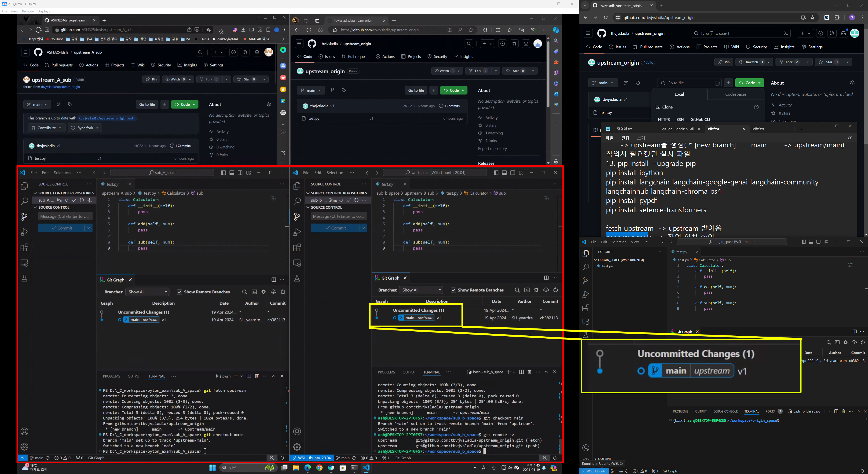Image resolution: width=868 pixels, height=474 pixels.
Task: Click commit message input in sub_A_space VS Code
Action: pos(65,216)
